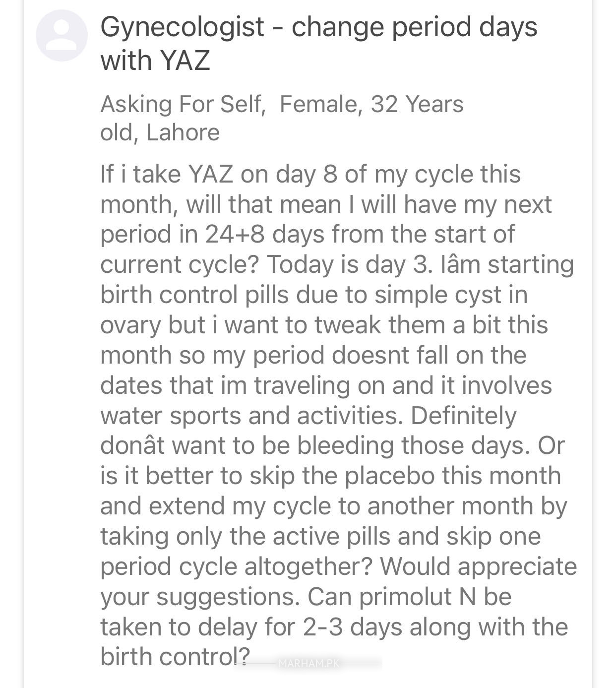Click the MARHAM.PK watermark
Image resolution: width=616 pixels, height=688 pixels.
point(308,663)
